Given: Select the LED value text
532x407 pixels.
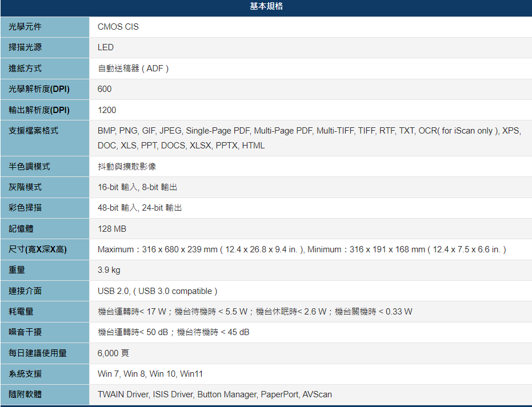Looking at the screenshot, I should [103, 47].
